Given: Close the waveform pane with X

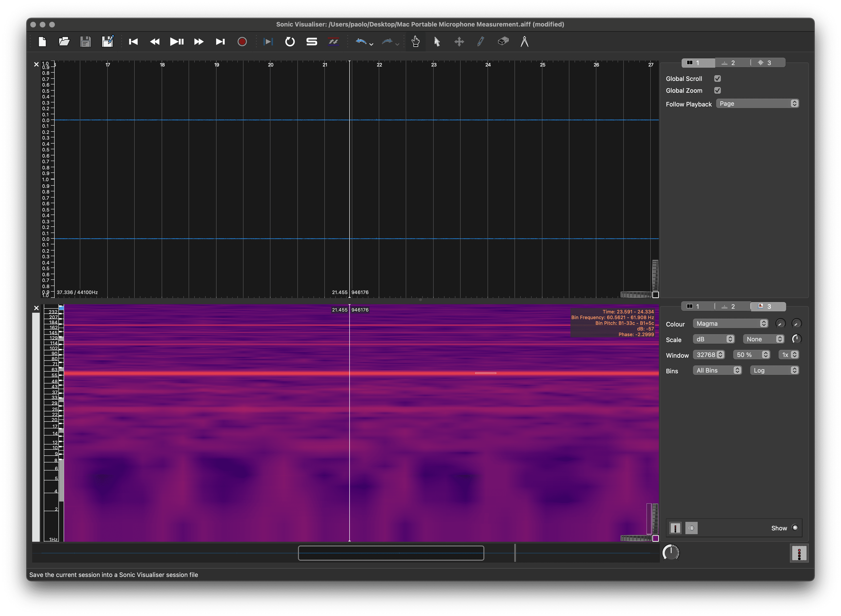Looking at the screenshot, I should coord(36,64).
